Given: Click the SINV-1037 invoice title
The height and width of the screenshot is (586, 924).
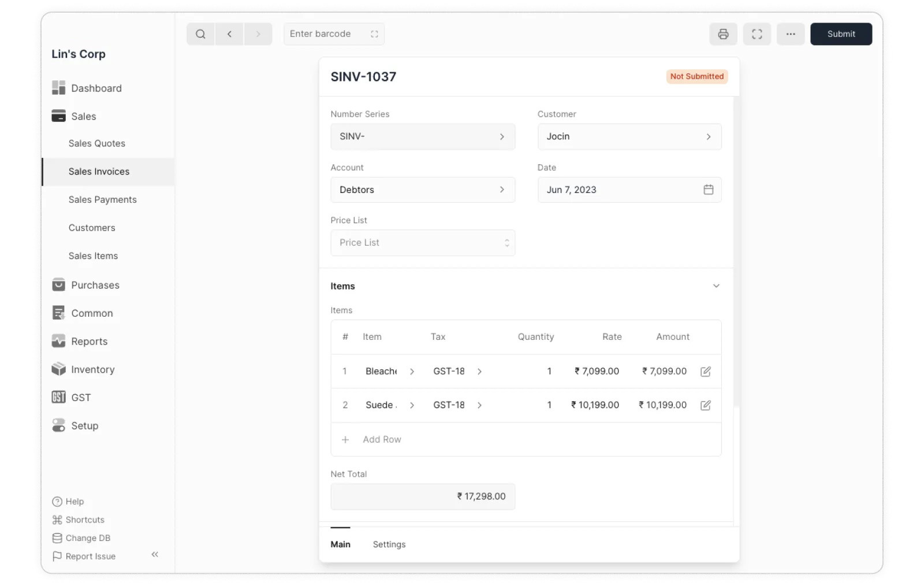Looking at the screenshot, I should tap(363, 77).
